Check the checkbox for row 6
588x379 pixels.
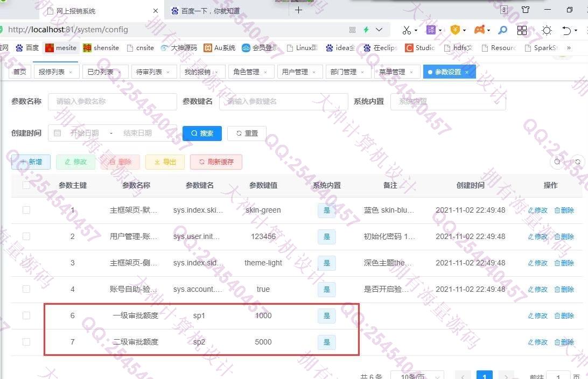(26, 315)
